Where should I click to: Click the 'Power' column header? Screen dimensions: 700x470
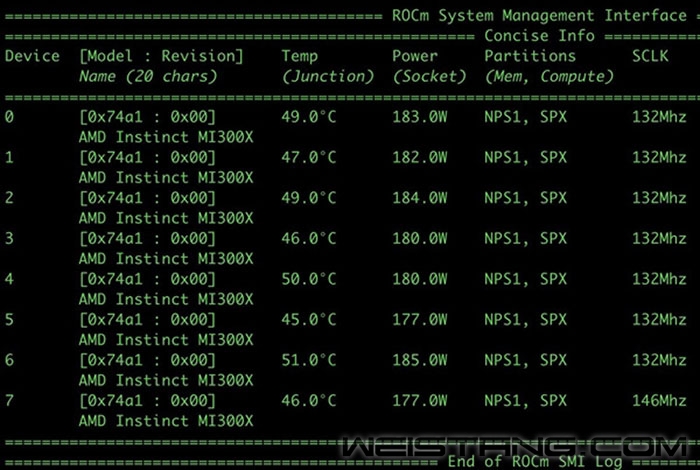[415, 56]
